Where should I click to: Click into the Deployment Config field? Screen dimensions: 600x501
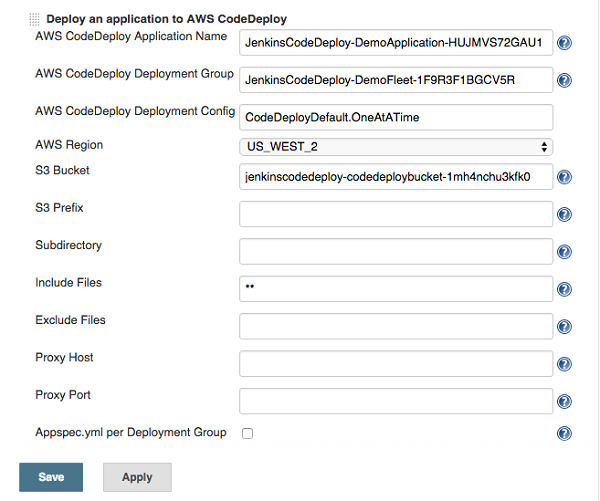point(396,117)
